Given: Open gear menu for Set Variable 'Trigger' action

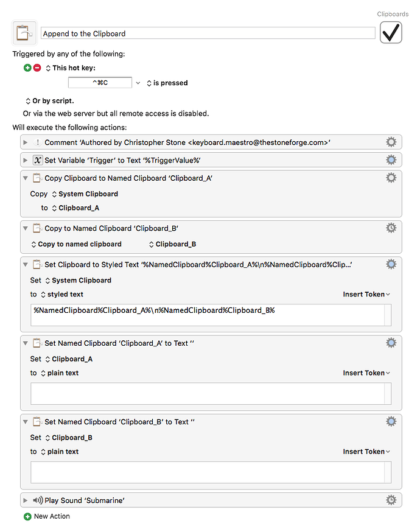Looking at the screenshot, I should [391, 160].
